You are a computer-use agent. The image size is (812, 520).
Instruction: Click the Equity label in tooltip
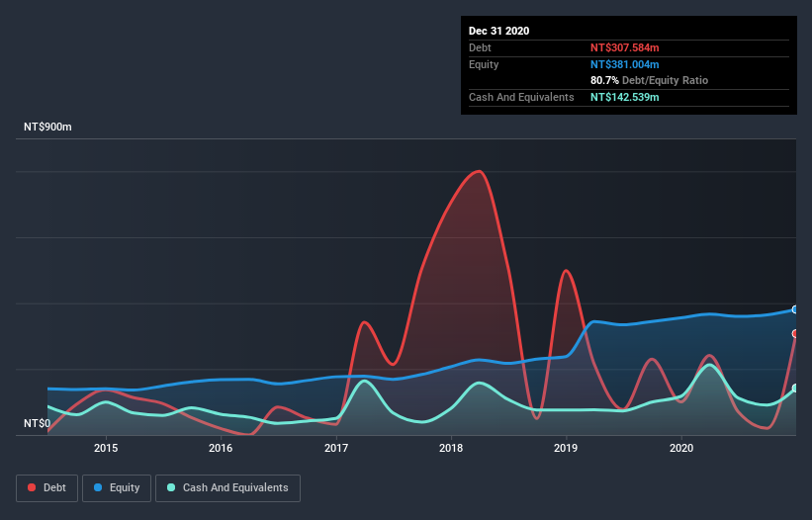click(x=484, y=64)
